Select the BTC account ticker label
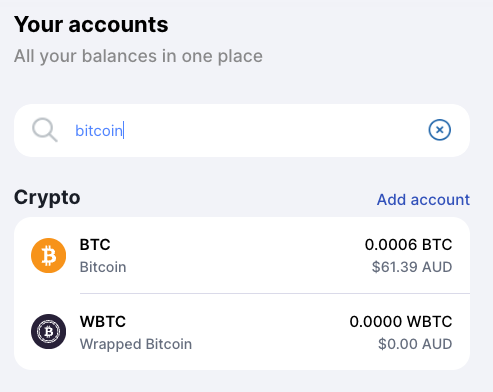Viewport: 493px width, 392px height. click(x=95, y=245)
